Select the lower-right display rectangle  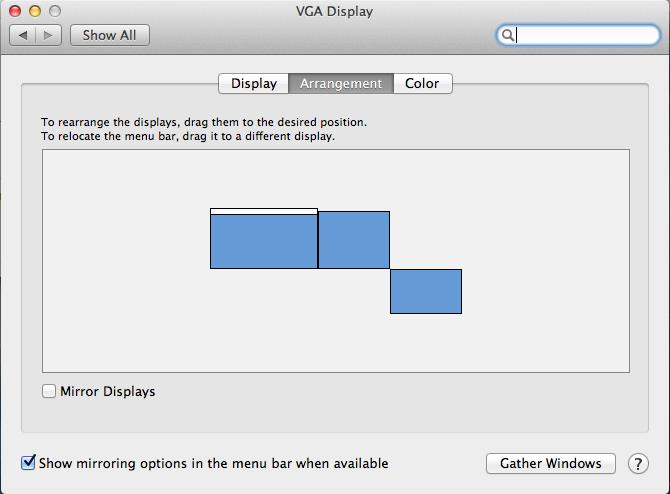point(426,291)
